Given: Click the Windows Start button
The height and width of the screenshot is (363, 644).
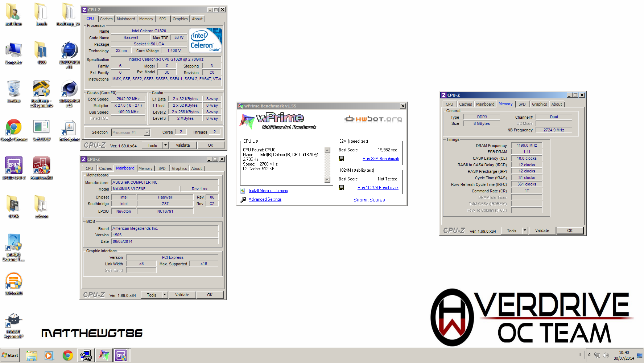Looking at the screenshot, I should (x=10, y=355).
